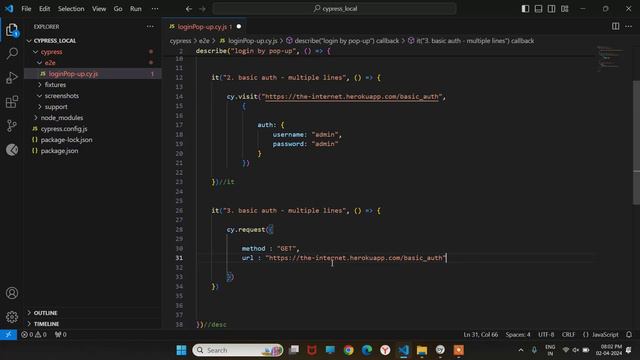Image resolution: width=640 pixels, height=360 pixels.
Task: Open the Explorer view in activity bar
Action: click(12, 30)
